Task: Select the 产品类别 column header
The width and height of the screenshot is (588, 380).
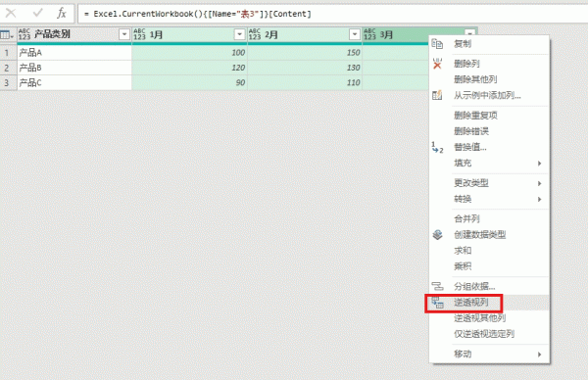Action: pyautogui.click(x=74, y=34)
